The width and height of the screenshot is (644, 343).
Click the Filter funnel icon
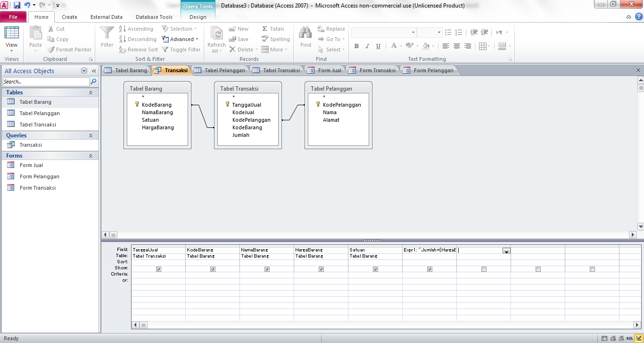point(107,33)
